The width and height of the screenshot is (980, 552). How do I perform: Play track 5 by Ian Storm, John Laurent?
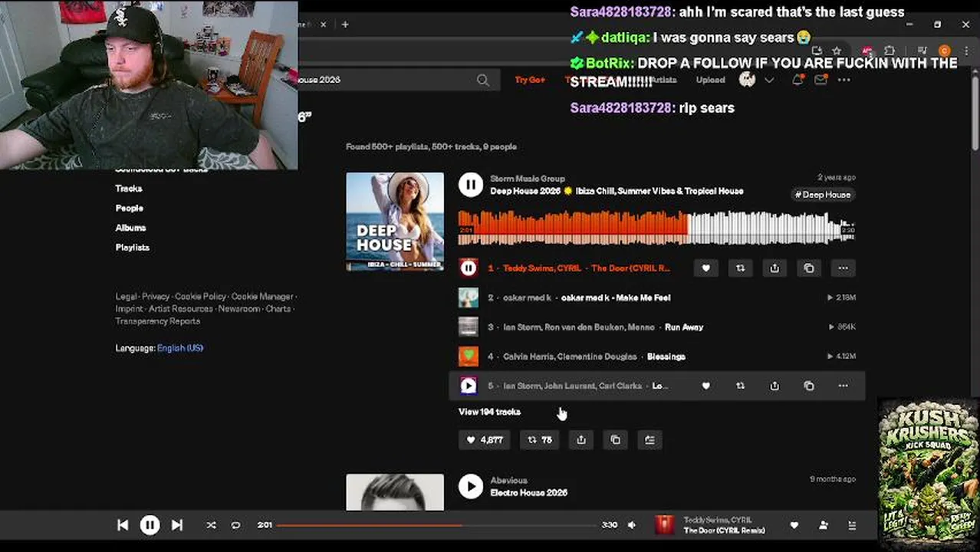click(x=469, y=386)
